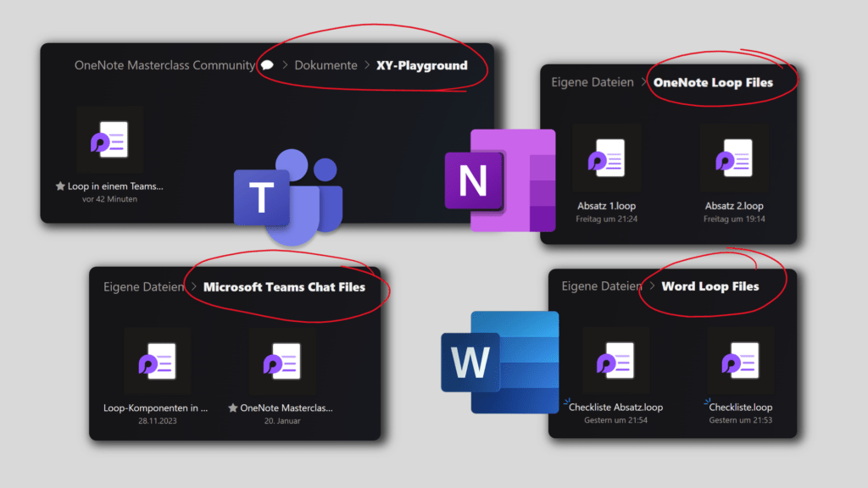Viewport: 868px width, 488px height.
Task: Click the chevron before Word Loop Files
Action: 652,286
